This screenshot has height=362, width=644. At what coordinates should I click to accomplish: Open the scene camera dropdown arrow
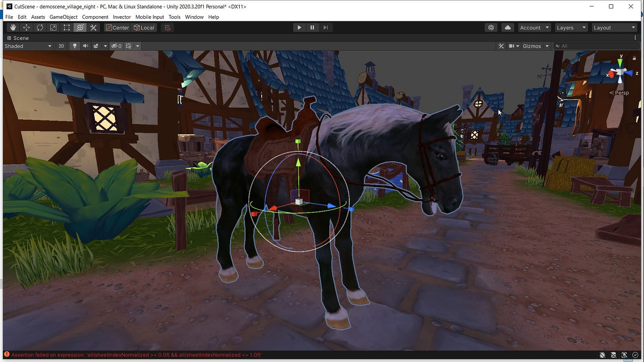[518, 46]
